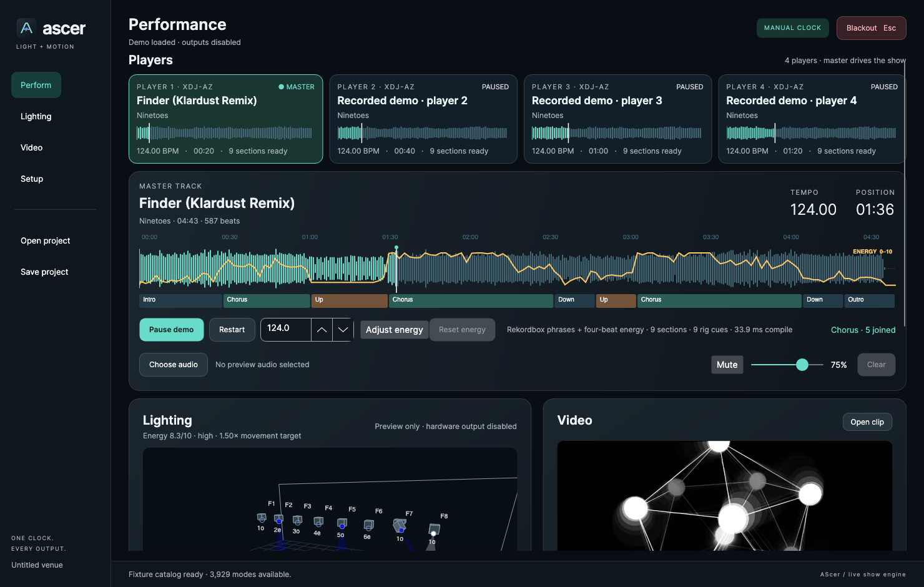Open a video clip with Open clip
Viewport: 924px width, 587px height.
[867, 422]
